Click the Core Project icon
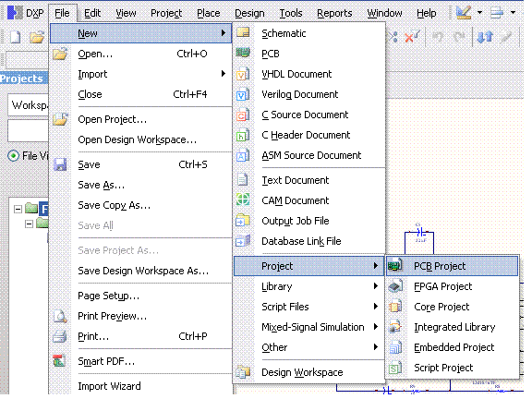532x399 pixels. 395,307
